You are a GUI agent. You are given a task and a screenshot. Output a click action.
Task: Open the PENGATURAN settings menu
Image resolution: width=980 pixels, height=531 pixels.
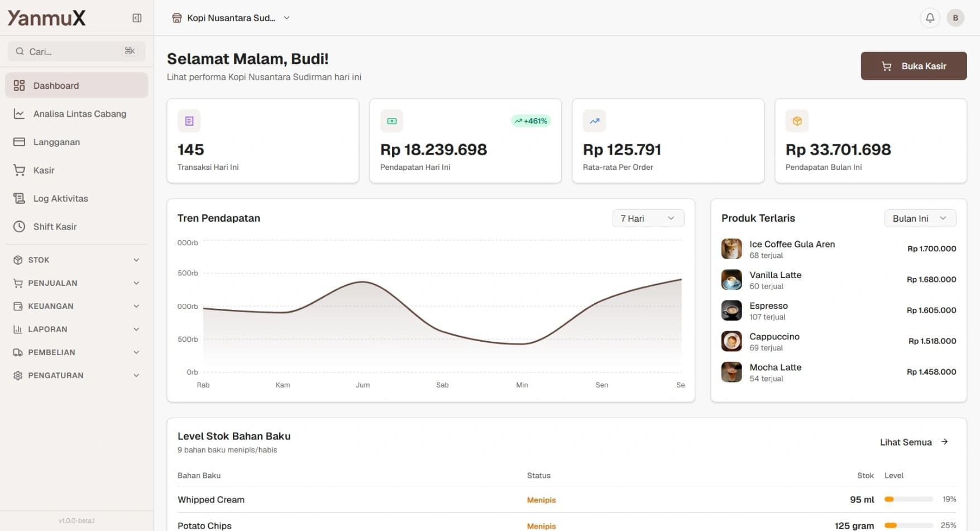pos(76,375)
